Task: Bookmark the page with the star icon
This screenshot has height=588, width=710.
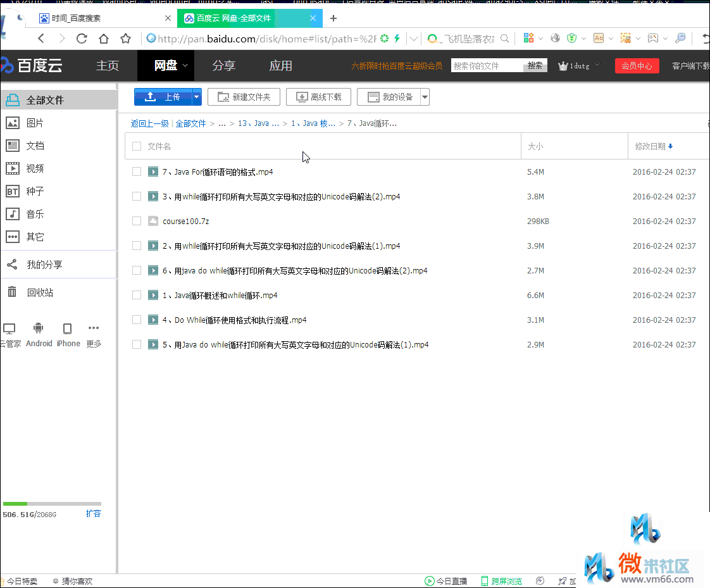Action: click(125, 39)
